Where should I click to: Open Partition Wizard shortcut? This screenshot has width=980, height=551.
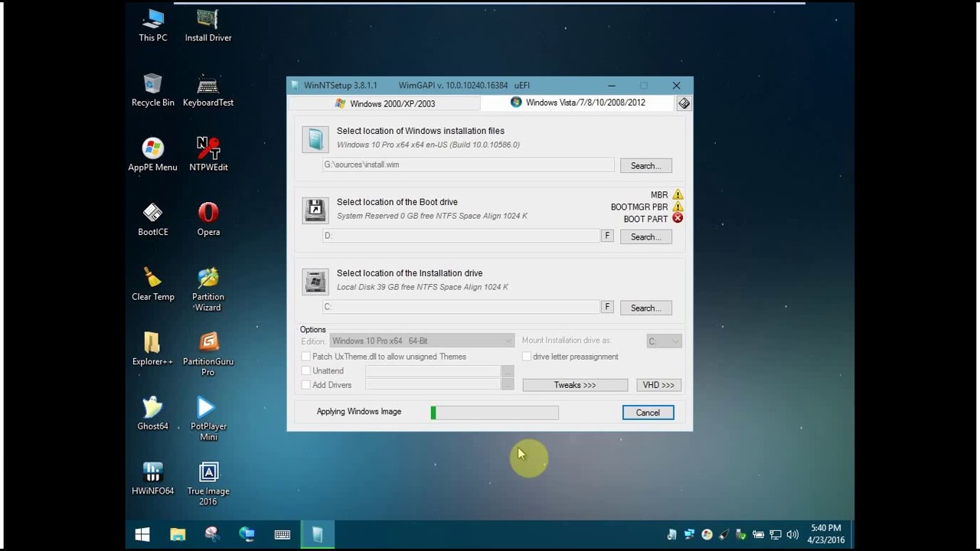tap(208, 289)
